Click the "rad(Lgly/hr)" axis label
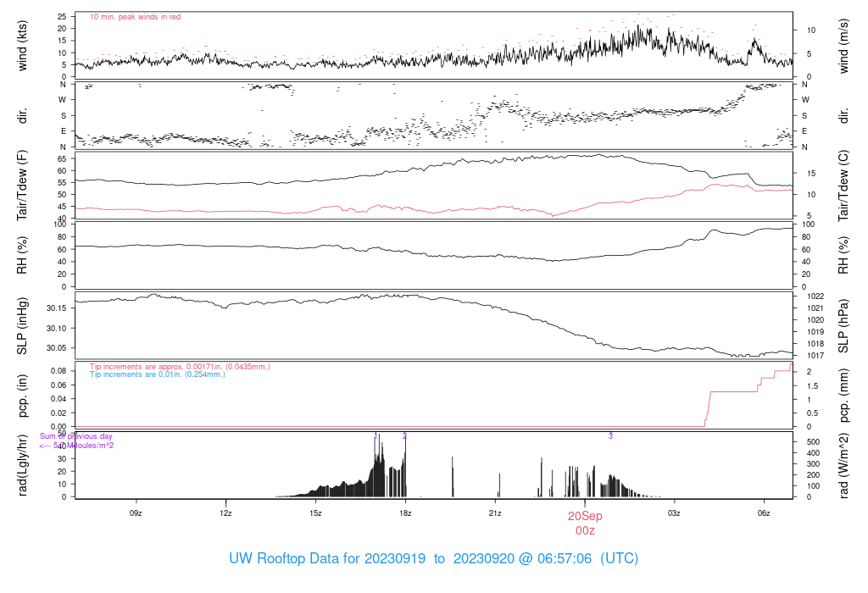This screenshot has height=593, width=868. (x=22, y=465)
